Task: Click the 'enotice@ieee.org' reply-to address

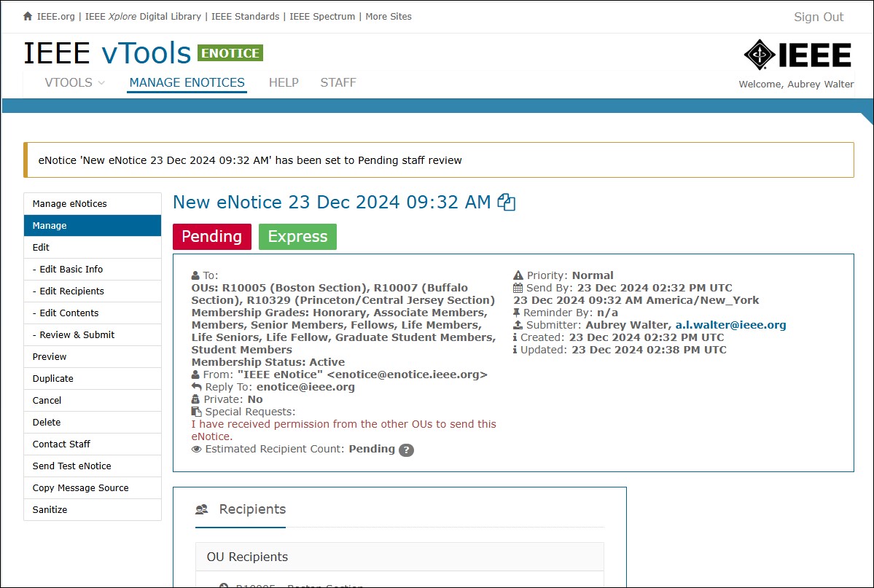Action: tap(305, 387)
